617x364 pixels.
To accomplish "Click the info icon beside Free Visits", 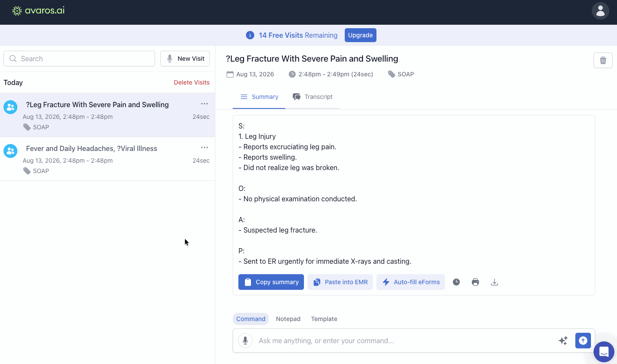I will 250,35.
